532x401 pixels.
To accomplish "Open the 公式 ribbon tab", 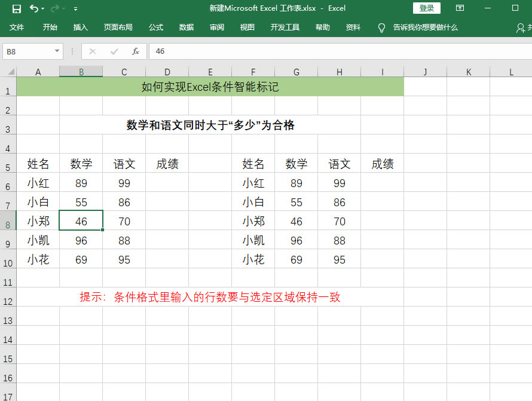I will [x=156, y=27].
